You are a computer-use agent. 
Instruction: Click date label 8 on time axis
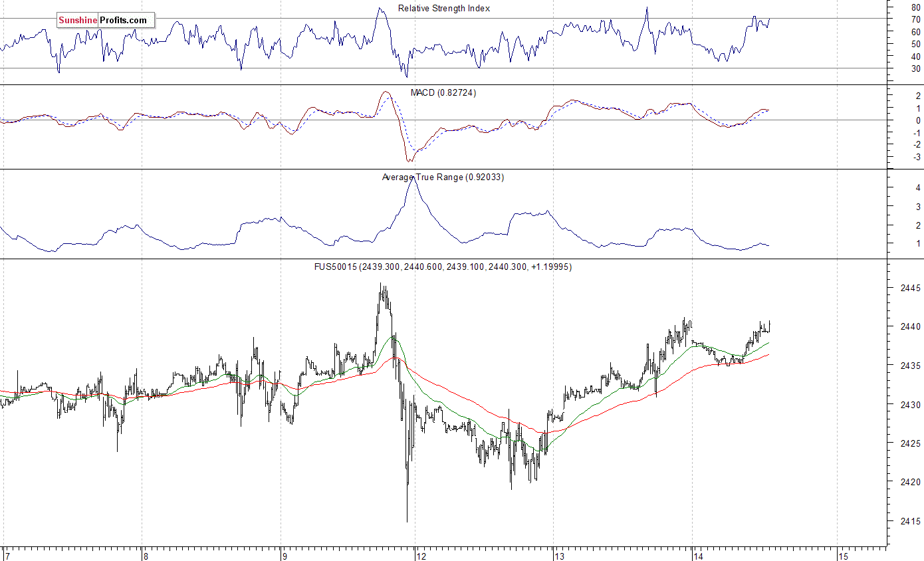(146, 556)
